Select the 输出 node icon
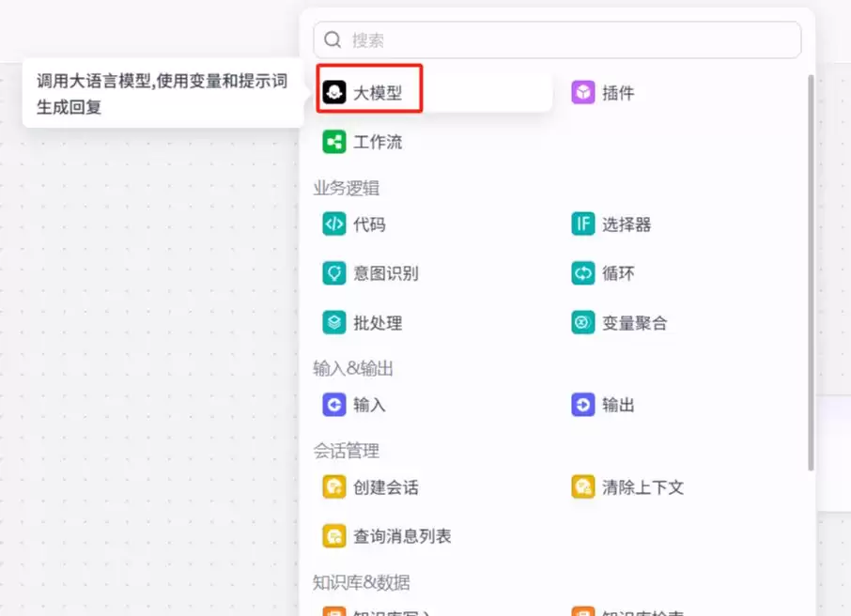This screenshot has height=616, width=851. pyautogui.click(x=582, y=405)
